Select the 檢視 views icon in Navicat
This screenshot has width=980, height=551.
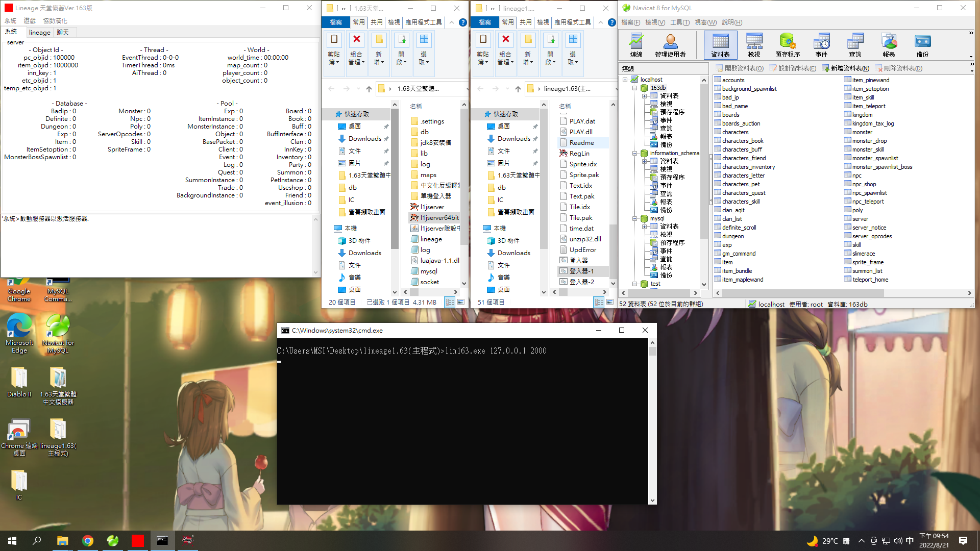coord(754,45)
